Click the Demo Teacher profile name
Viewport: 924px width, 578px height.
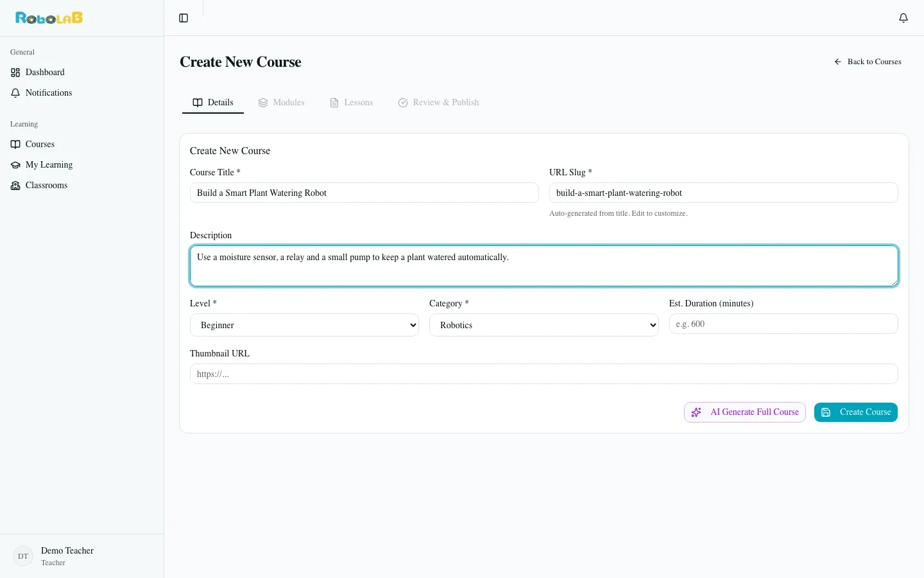pyautogui.click(x=67, y=551)
